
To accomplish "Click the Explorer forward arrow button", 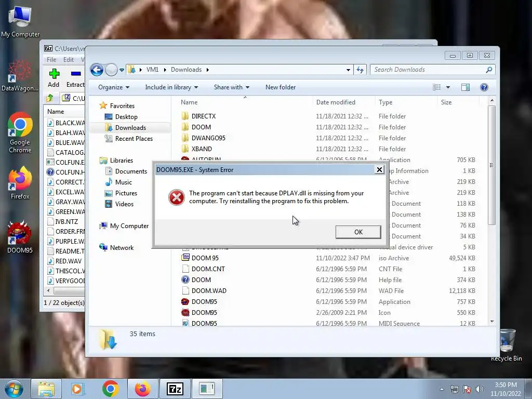I will click(111, 70).
